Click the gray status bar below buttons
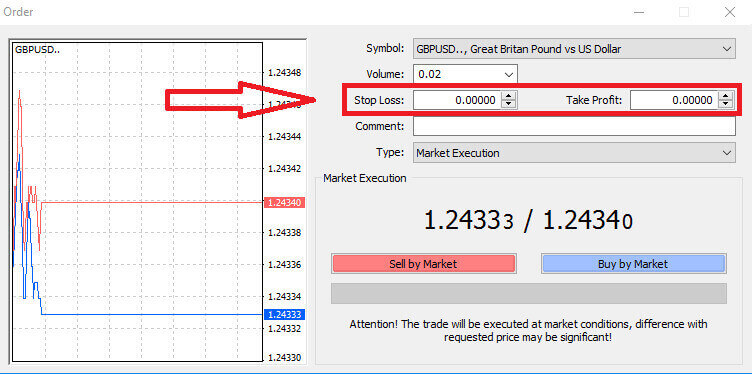The width and height of the screenshot is (752, 374). click(x=529, y=293)
